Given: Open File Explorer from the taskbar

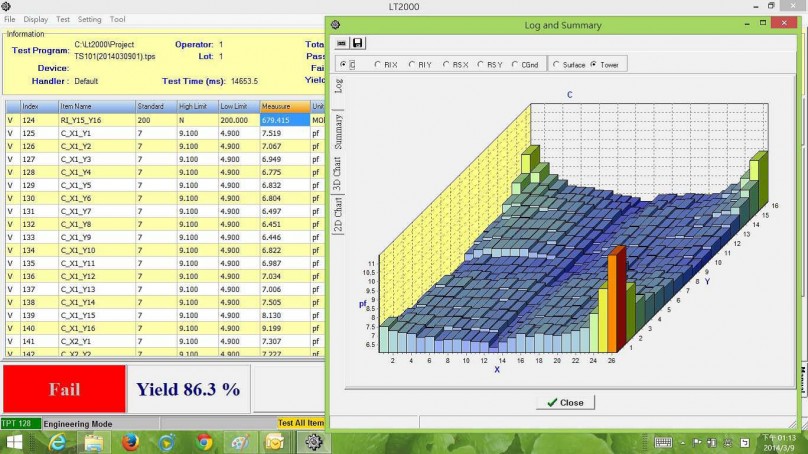Looking at the screenshot, I should [94, 442].
